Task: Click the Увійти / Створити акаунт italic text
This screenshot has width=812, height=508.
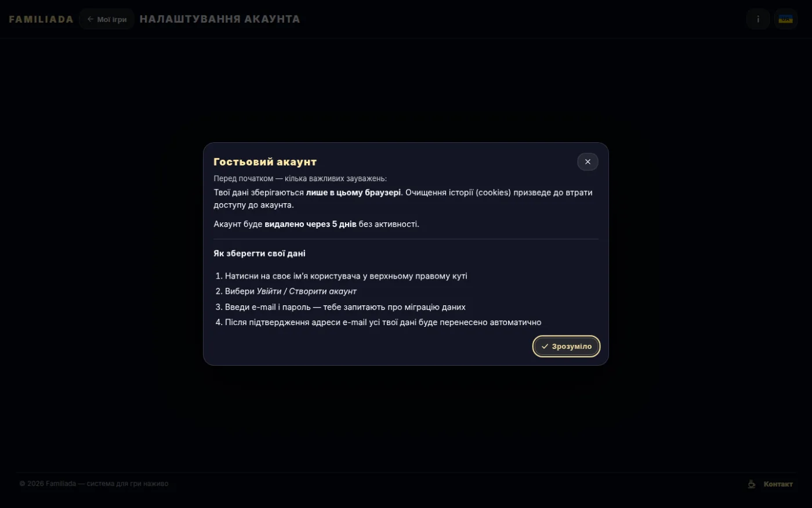Action: point(307,291)
